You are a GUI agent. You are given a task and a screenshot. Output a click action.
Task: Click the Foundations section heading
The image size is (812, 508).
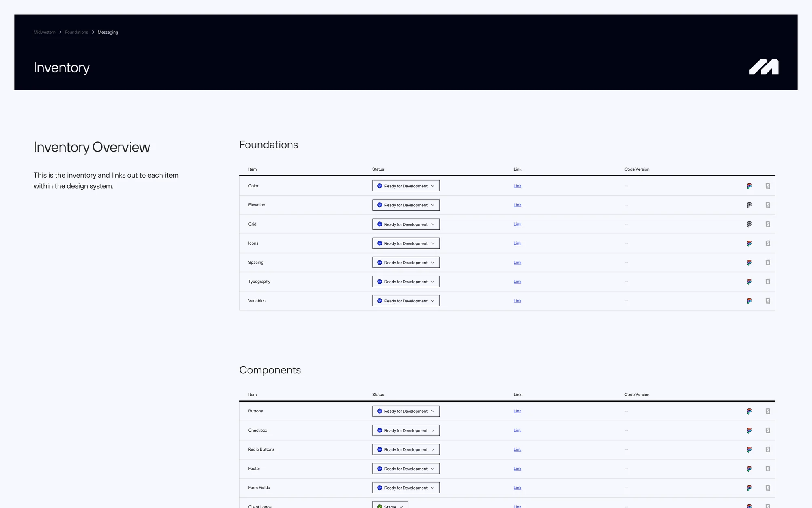[268, 145]
